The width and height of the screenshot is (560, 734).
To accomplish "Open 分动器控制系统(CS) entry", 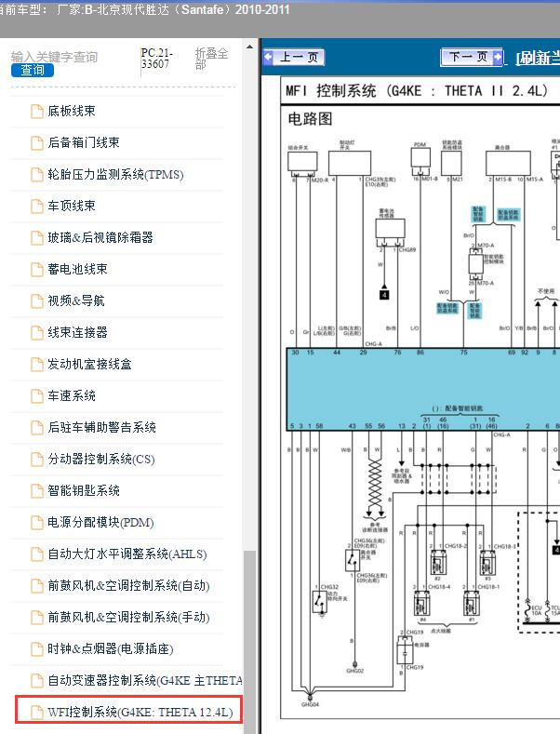I will coord(101,459).
